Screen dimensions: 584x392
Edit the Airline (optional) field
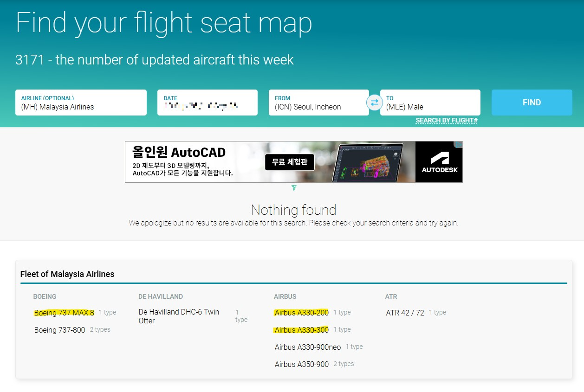[81, 103]
